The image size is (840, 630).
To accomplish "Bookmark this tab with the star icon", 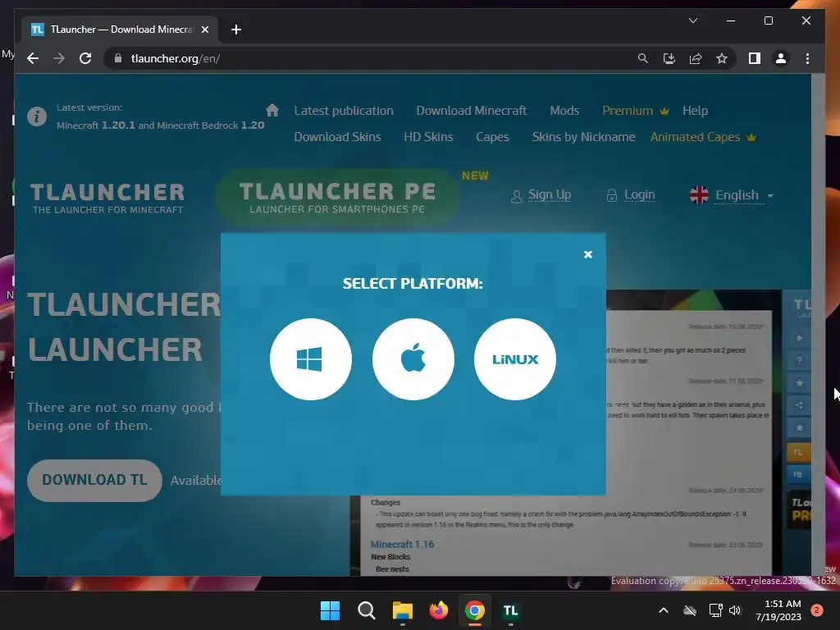I will (x=722, y=58).
